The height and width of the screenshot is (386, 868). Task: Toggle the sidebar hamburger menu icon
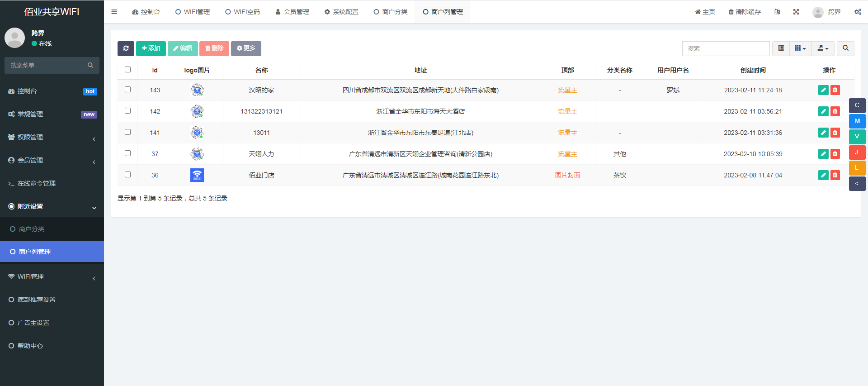[x=114, y=12]
